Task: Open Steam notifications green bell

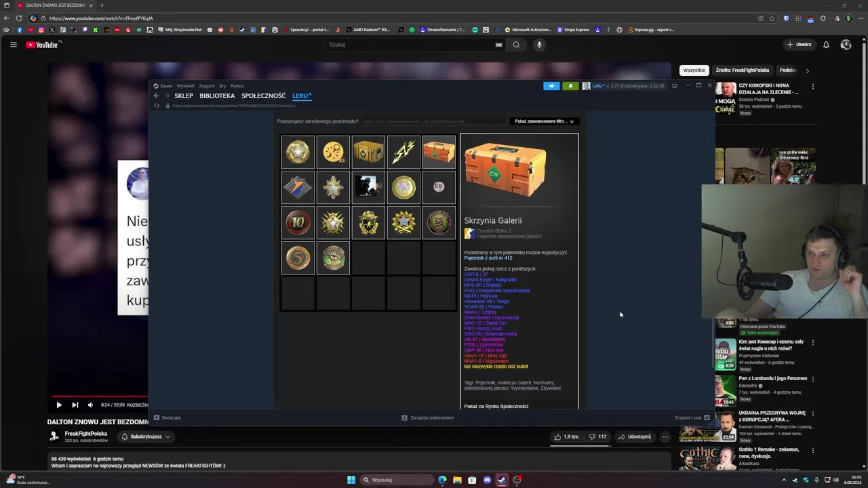Action: (x=570, y=86)
